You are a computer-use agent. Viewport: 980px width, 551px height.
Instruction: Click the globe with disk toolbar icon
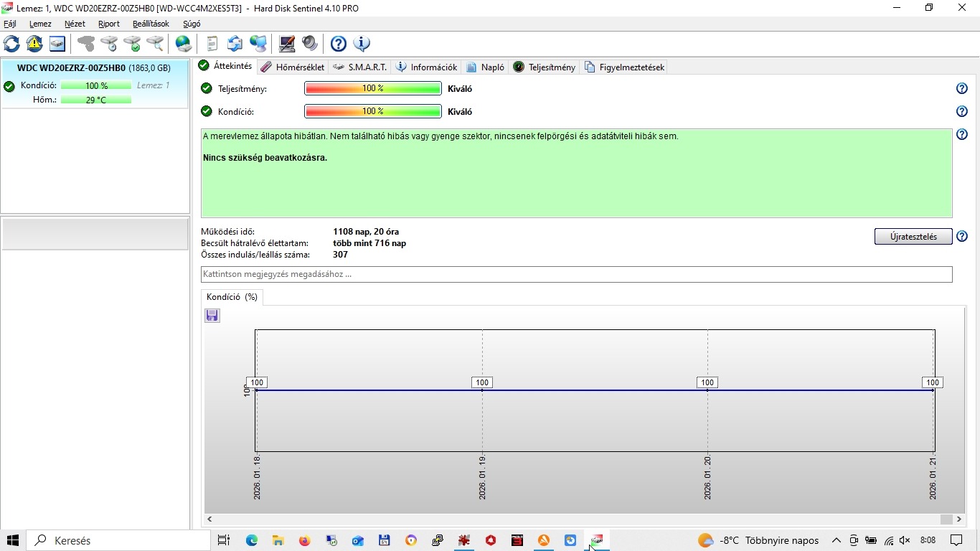184,44
